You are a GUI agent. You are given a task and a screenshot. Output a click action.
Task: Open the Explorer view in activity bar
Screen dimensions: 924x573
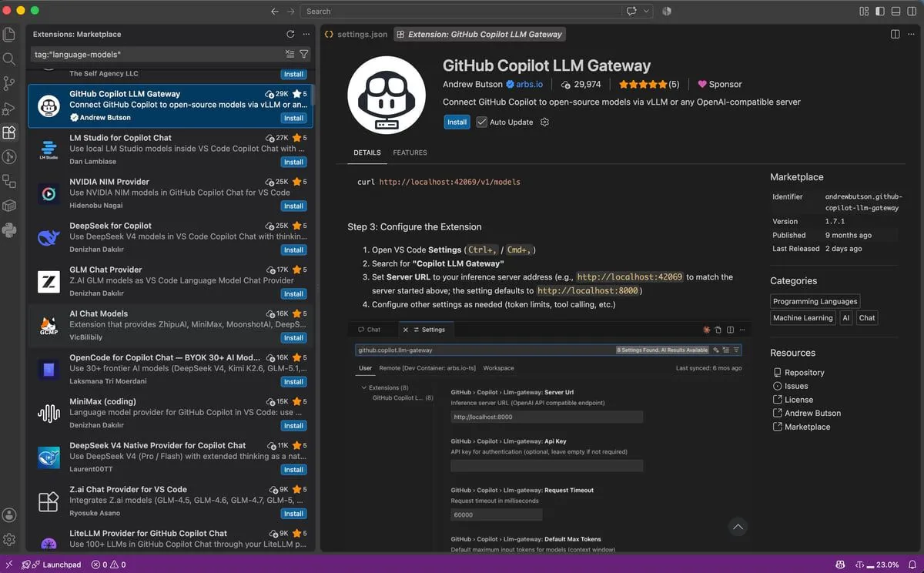click(9, 35)
